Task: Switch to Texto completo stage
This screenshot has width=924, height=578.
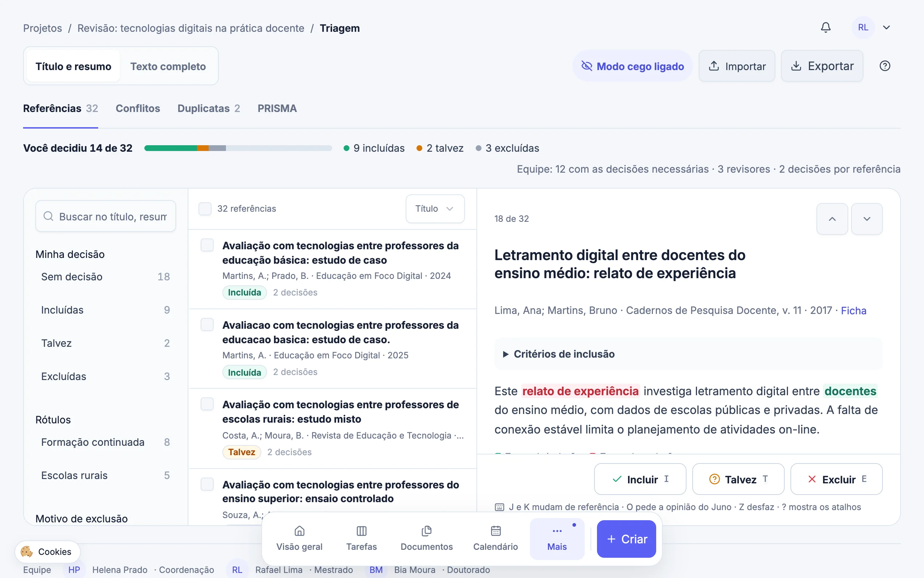Action: 168,66
